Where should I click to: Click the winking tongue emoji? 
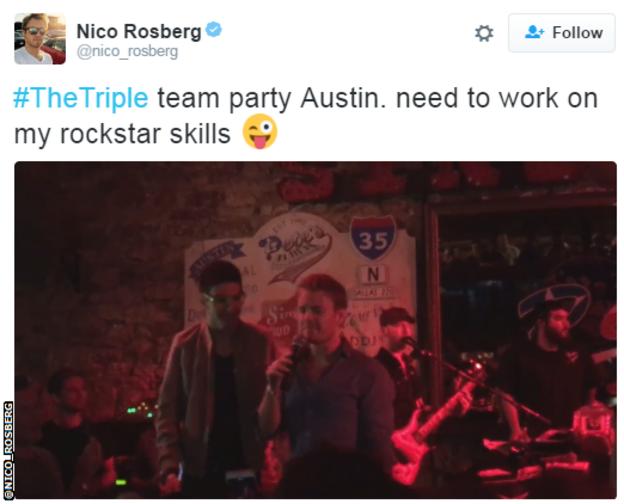260,132
